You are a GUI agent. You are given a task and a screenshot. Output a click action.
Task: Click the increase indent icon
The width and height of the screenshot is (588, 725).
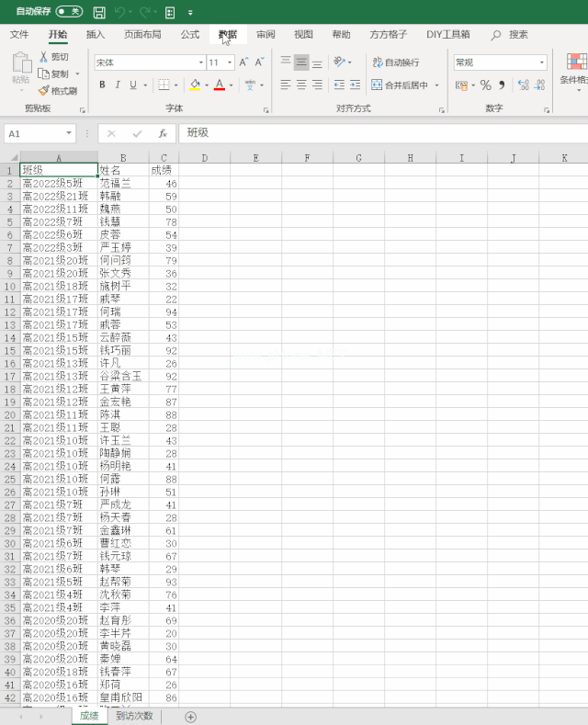coord(355,85)
